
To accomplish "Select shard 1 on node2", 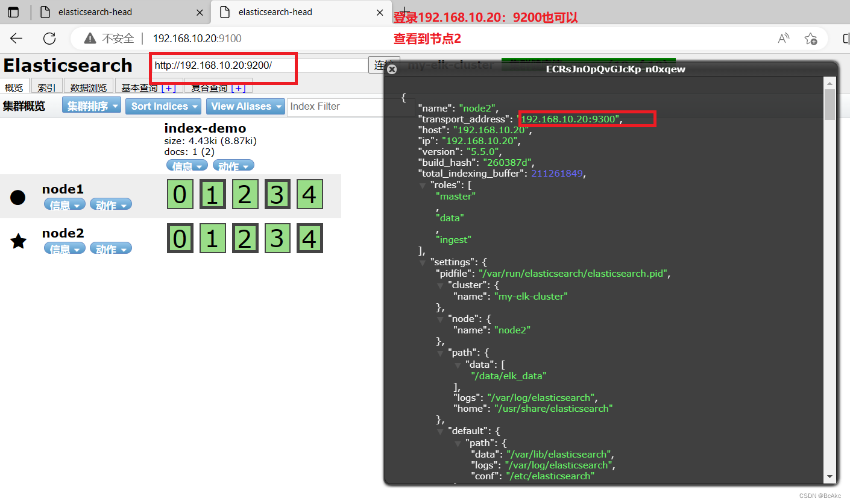I will (x=212, y=239).
